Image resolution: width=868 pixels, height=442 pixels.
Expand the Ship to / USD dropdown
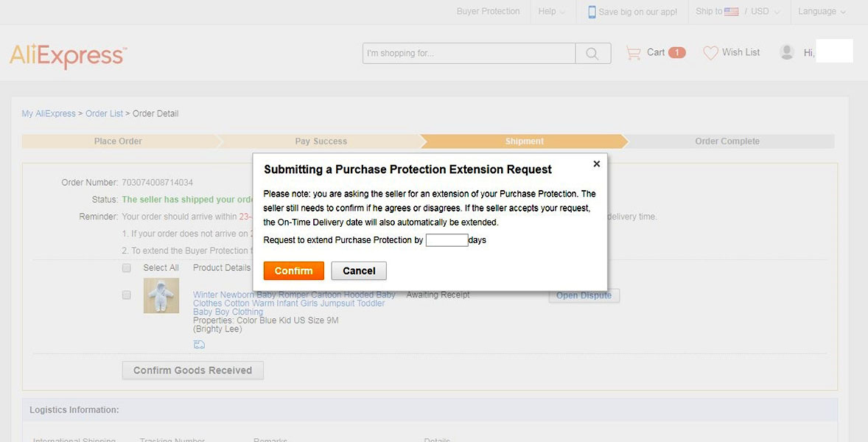738,11
